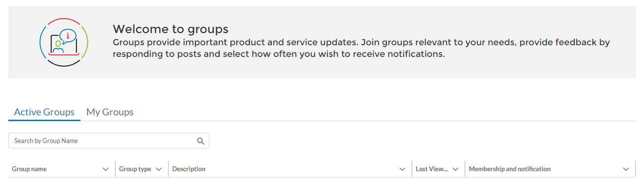
Task: Click the Welcome to groups heading
Action: [x=170, y=29]
